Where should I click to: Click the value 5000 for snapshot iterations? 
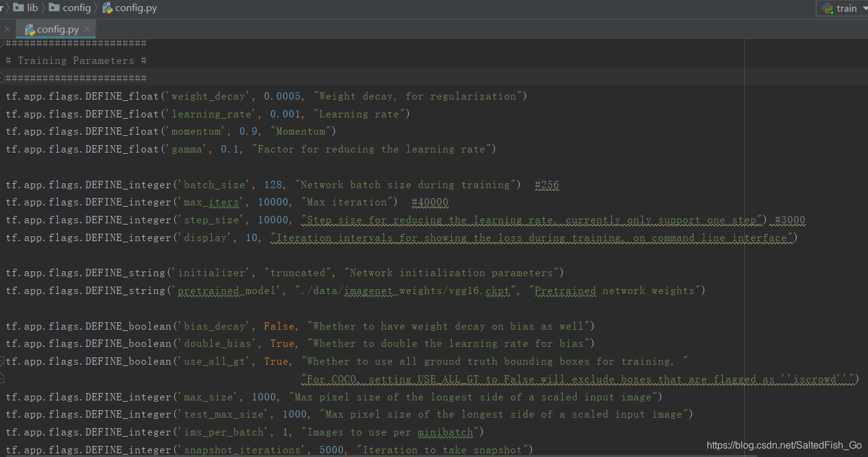(332, 450)
